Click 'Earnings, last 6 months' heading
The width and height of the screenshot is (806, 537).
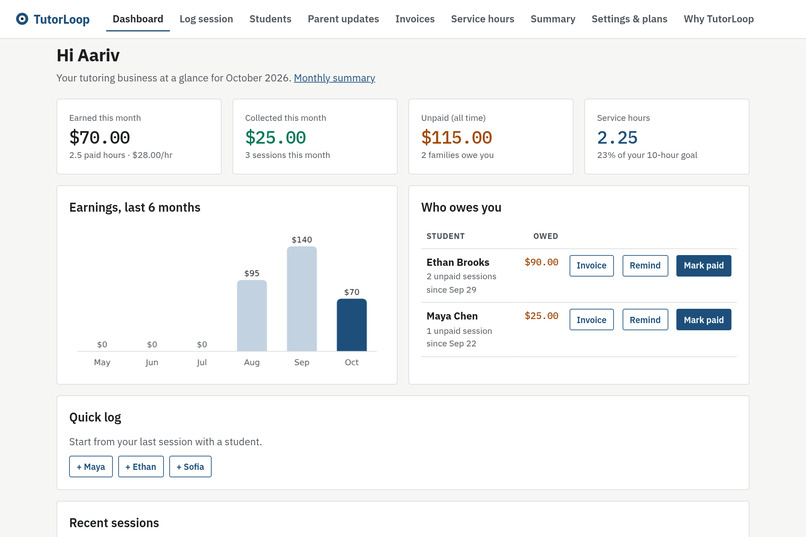pyautogui.click(x=135, y=208)
